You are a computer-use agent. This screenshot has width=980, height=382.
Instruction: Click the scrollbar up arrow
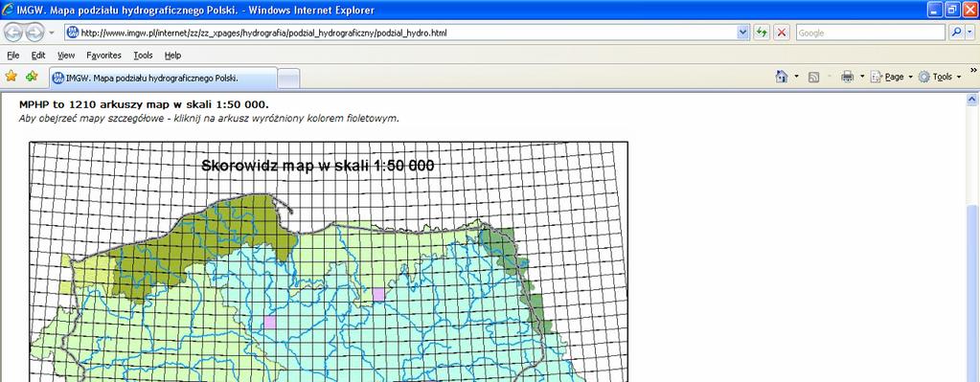(972, 99)
